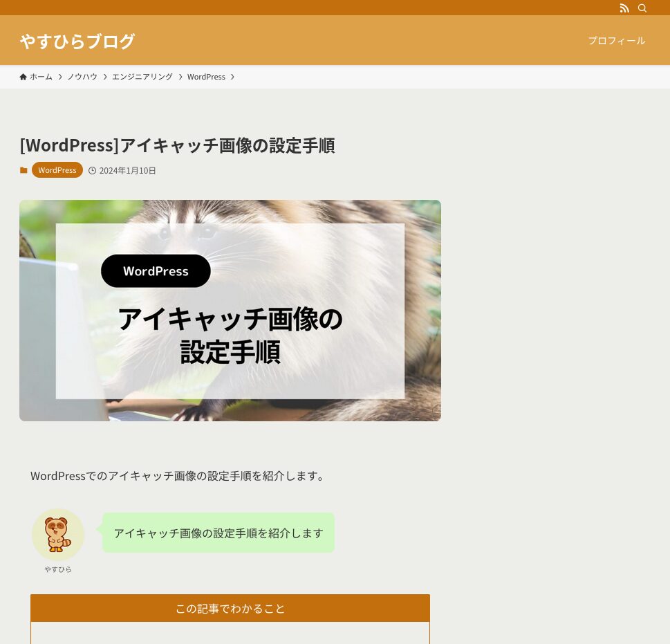
Task: Open search with the magnifier icon
Action: pyautogui.click(x=642, y=8)
